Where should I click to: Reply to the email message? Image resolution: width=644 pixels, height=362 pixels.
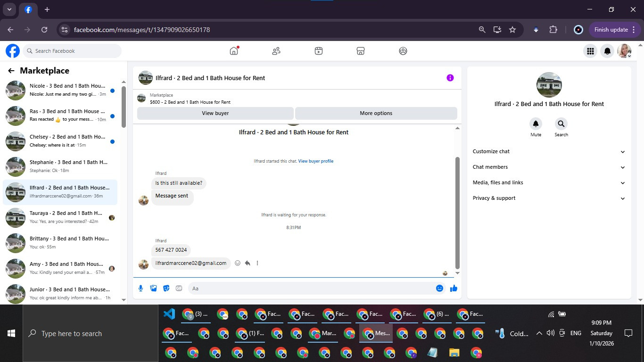[248, 263]
